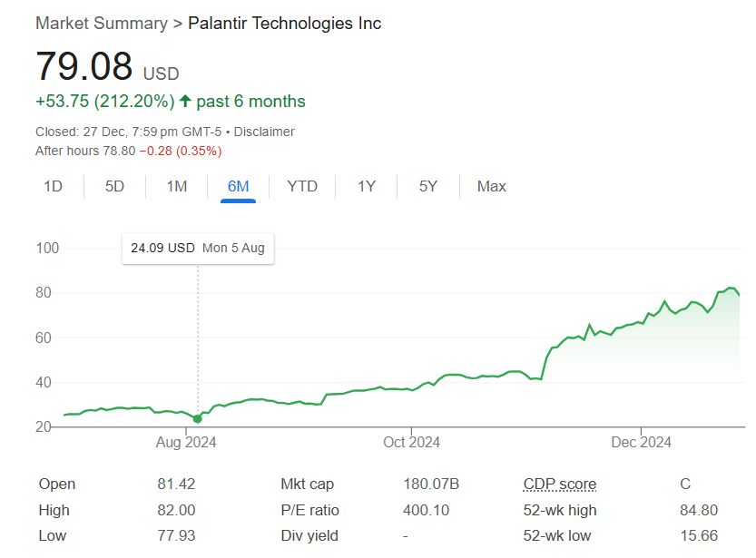Select the Max time range tab
The image size is (756, 558).
pyautogui.click(x=491, y=187)
